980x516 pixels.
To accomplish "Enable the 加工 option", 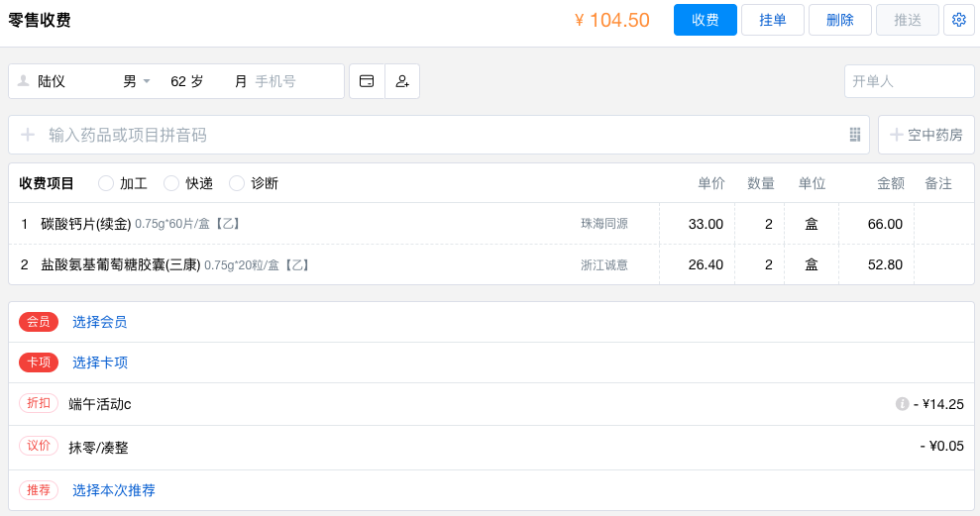I will [106, 183].
